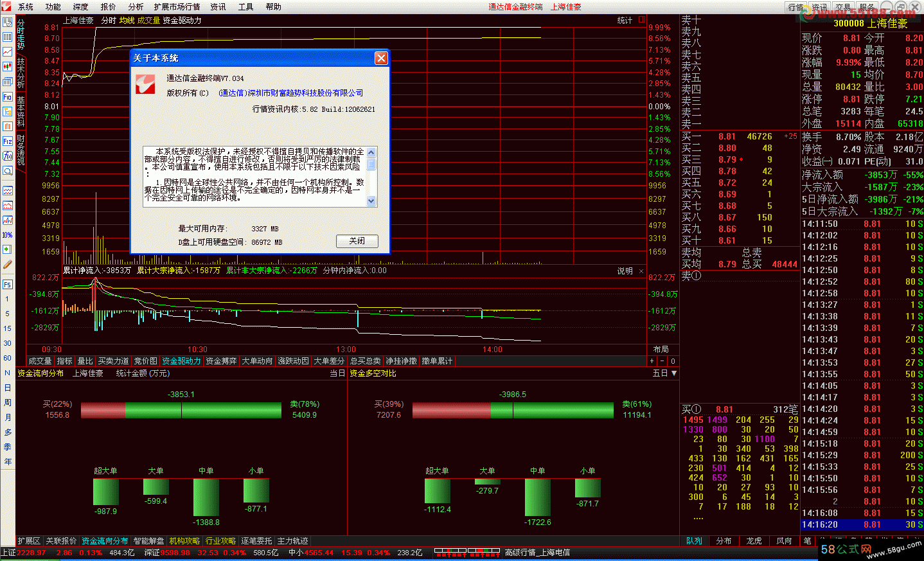Select the 15 minute period button
The width and height of the screenshot is (924, 561).
[8, 328]
